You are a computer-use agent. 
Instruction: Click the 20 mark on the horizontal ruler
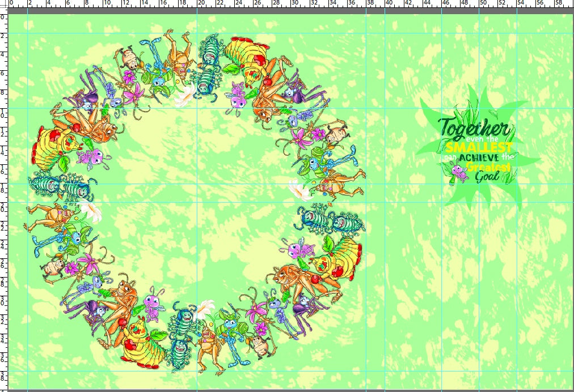click(200, 5)
